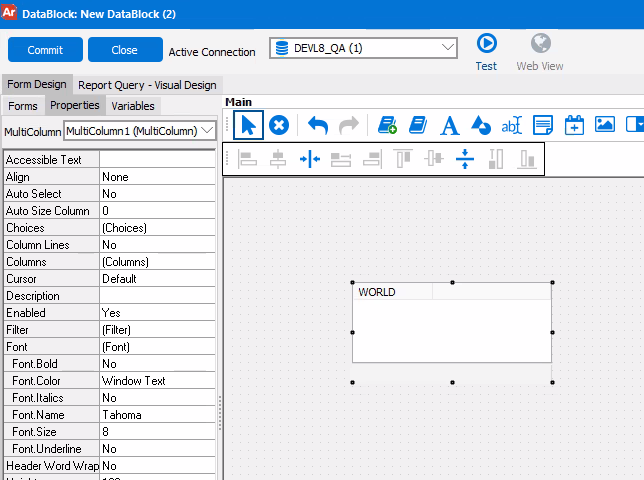Screen dimensions: 644x480
Task: Switch to Form Design tab
Action: [37, 84]
